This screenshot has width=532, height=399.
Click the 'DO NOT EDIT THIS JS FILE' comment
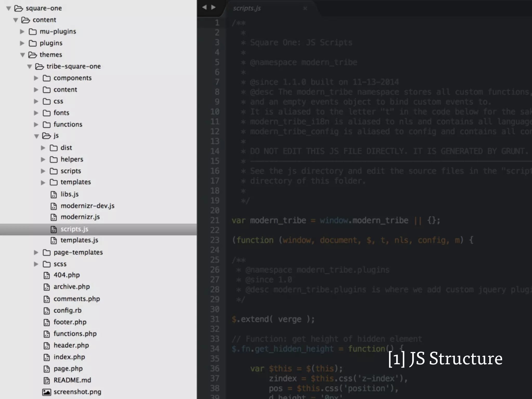[389, 151]
